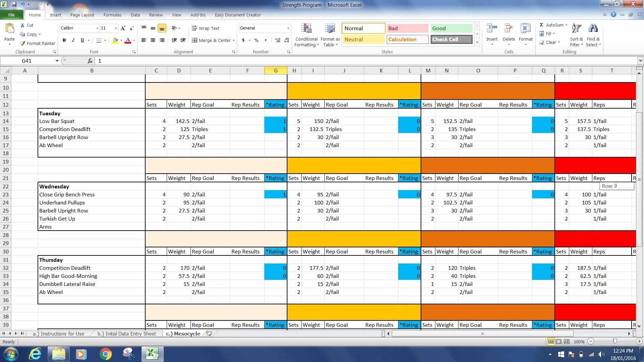Launch Chrome from the taskbar
The width and height of the screenshot is (644, 362).
click(x=105, y=354)
